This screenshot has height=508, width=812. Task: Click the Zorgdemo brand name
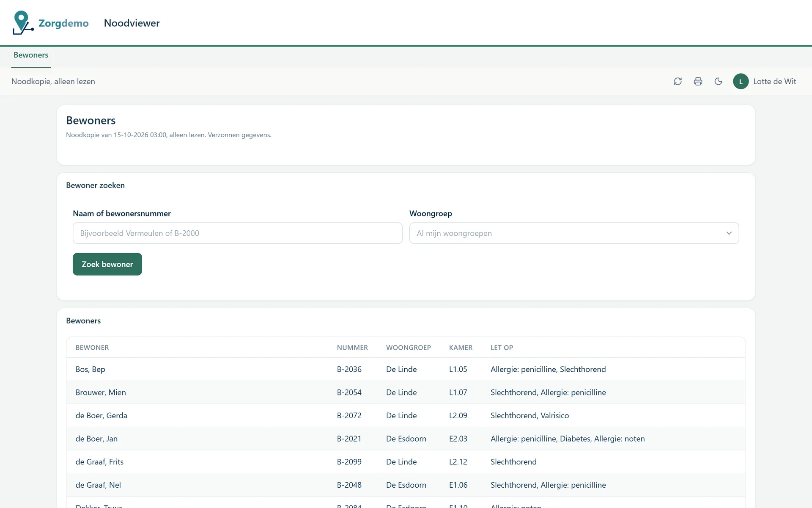(x=63, y=23)
